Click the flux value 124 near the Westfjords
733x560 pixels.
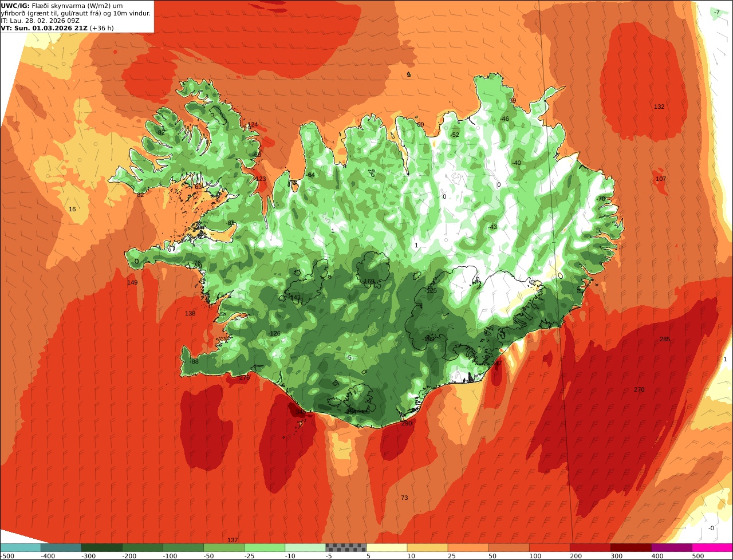(253, 124)
